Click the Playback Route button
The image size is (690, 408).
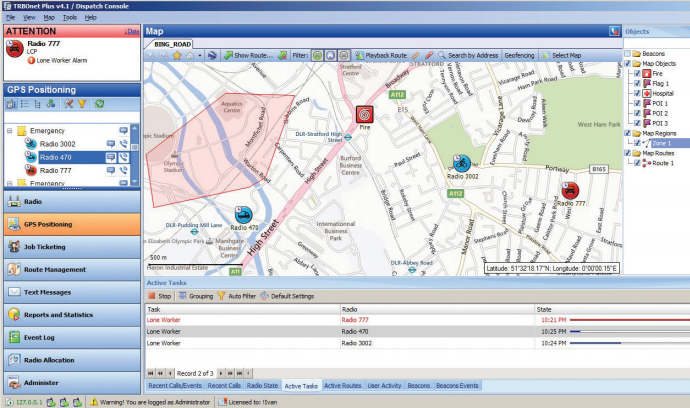tap(381, 55)
